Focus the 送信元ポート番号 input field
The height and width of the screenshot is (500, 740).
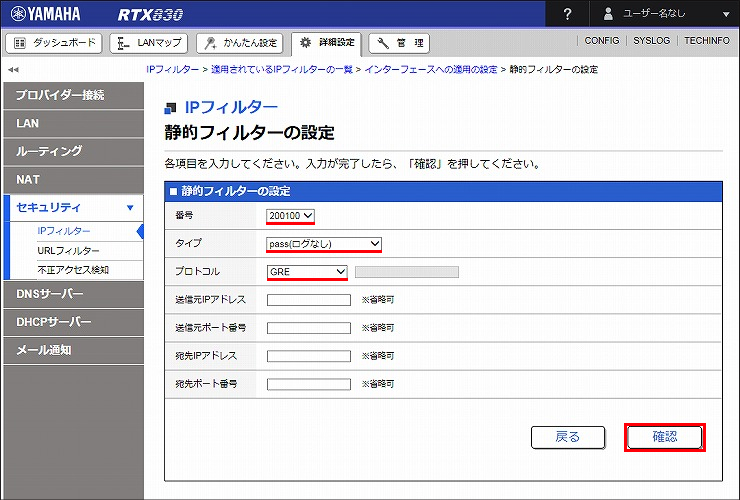[309, 328]
